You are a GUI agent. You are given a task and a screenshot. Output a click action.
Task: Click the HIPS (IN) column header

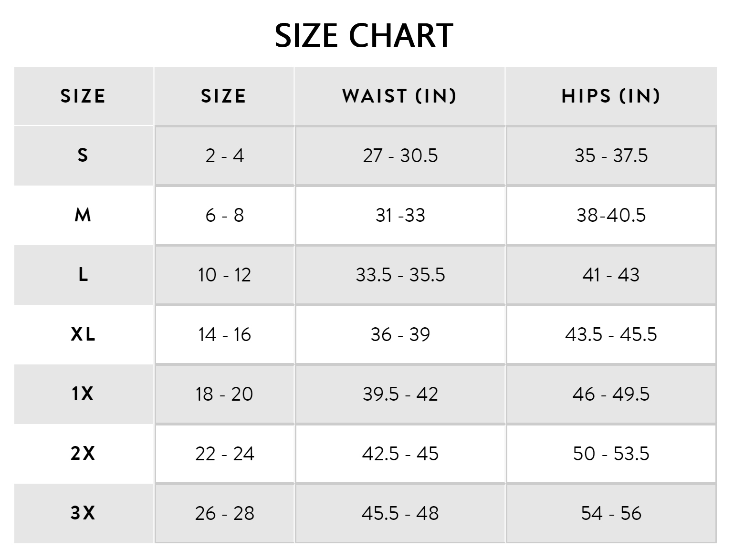tap(611, 96)
